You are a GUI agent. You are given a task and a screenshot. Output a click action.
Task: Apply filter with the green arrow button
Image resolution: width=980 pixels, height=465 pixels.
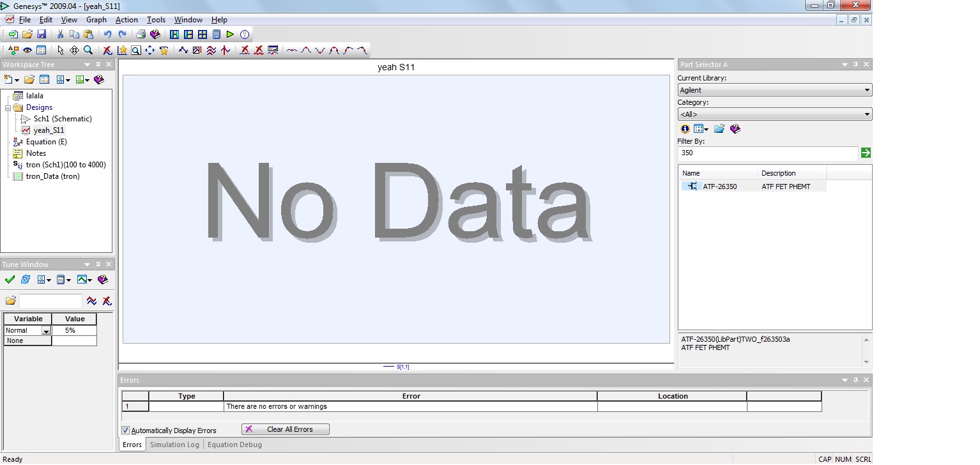coord(866,153)
